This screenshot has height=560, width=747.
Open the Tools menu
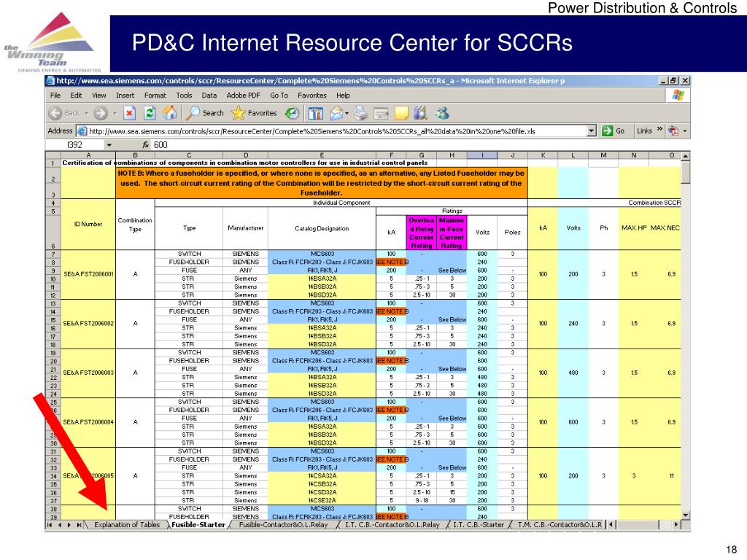[x=184, y=96]
